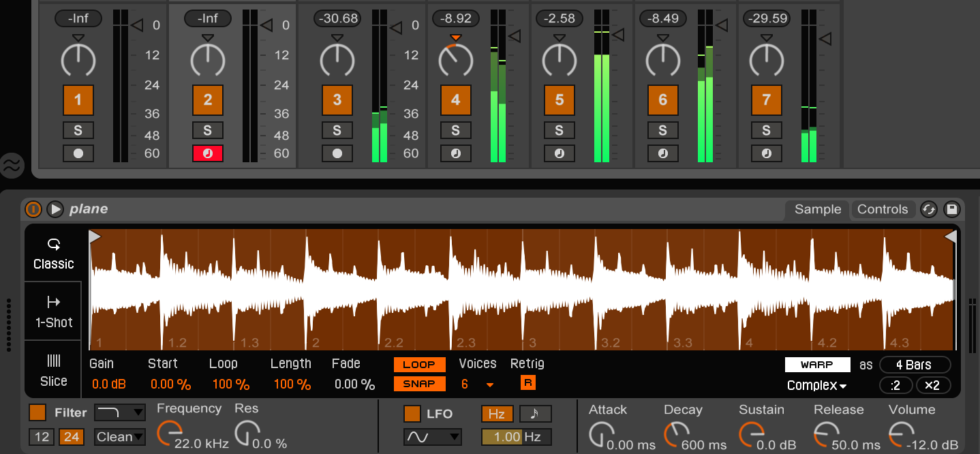Open the Clean filter circuit dropdown
The width and height of the screenshot is (980, 454).
tap(119, 437)
